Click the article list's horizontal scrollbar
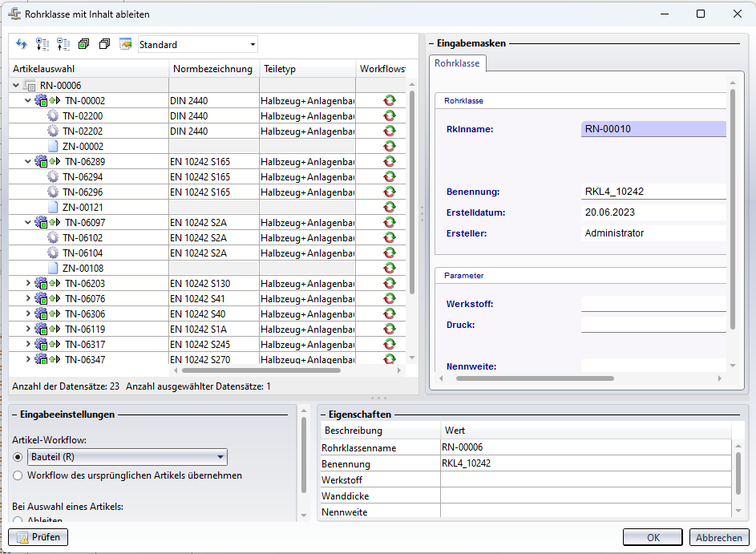The width and height of the screenshot is (756, 554). pyautogui.click(x=261, y=370)
